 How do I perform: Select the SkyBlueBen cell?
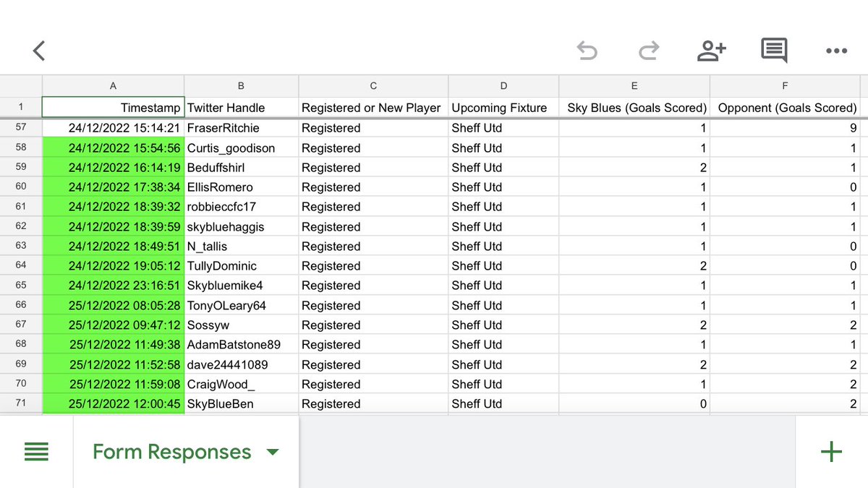(x=241, y=403)
